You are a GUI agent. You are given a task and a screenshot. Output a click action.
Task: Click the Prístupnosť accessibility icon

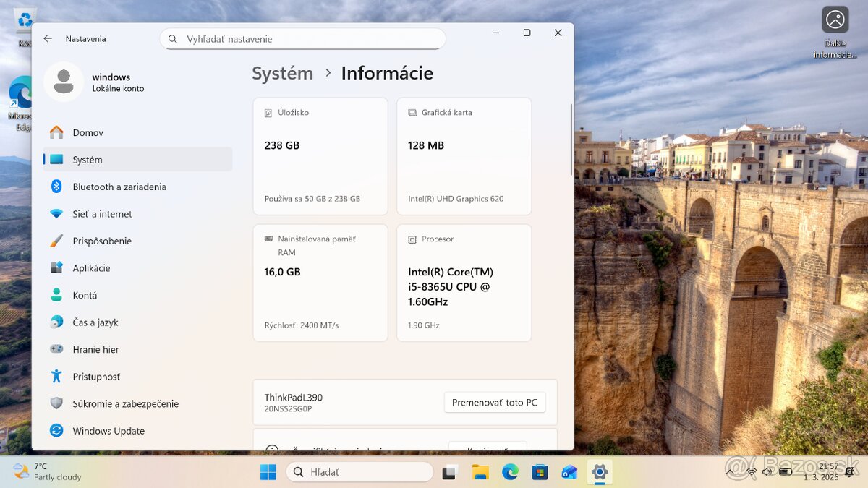click(x=56, y=377)
